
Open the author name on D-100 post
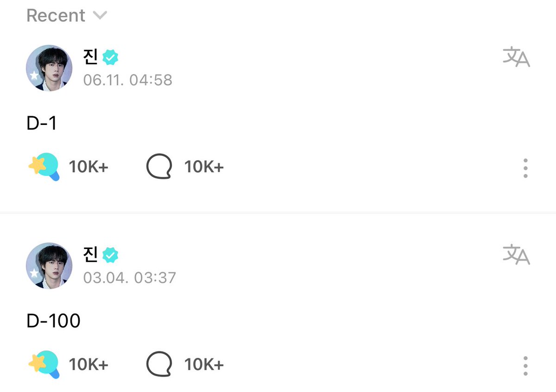(90, 255)
